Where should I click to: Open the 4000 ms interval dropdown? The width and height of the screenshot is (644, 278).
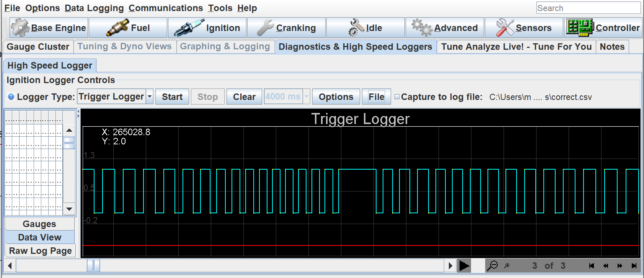306,97
